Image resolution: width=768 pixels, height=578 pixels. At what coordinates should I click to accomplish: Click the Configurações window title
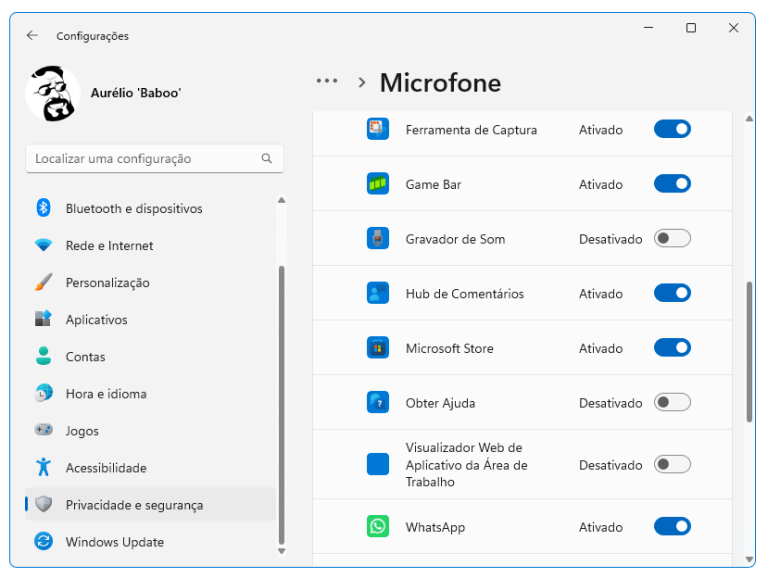pos(92,36)
